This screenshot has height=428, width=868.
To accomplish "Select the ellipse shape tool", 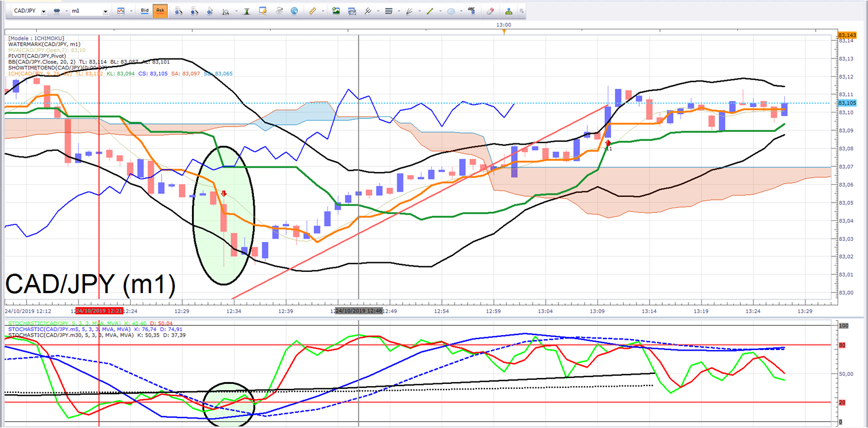I will pos(451,11).
